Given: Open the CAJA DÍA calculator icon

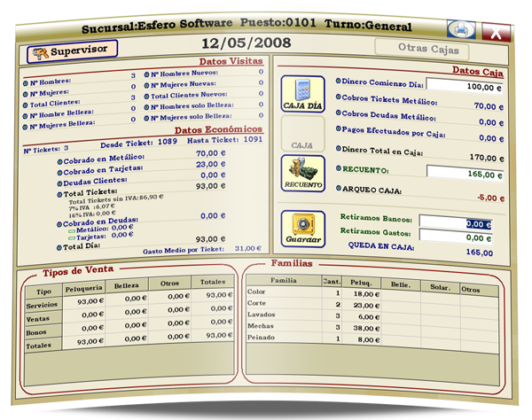Looking at the screenshot, I should point(302,95).
